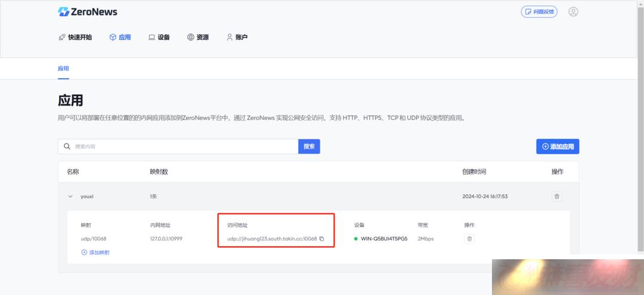Click the 问题反馈 feedback button

pyautogui.click(x=539, y=12)
